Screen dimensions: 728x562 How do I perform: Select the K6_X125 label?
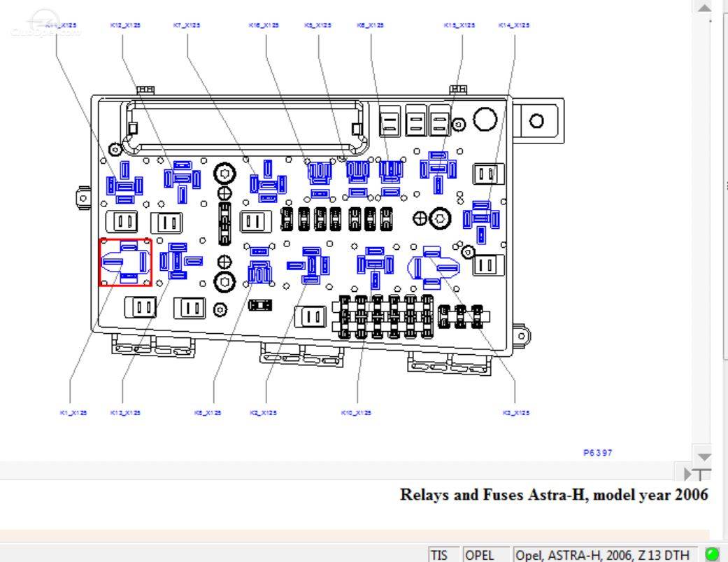(x=370, y=25)
